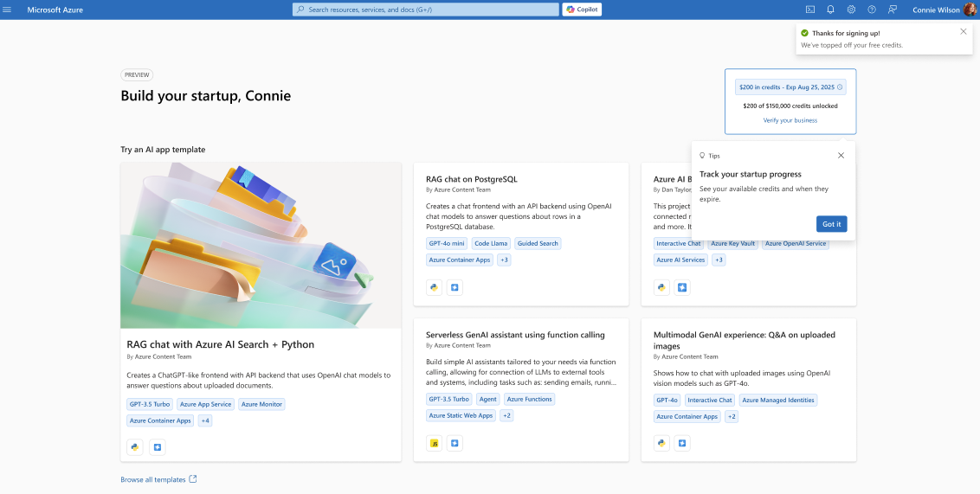Select the GPT-4o tag on Multimodal card
This screenshot has height=494, width=980.
tap(667, 400)
